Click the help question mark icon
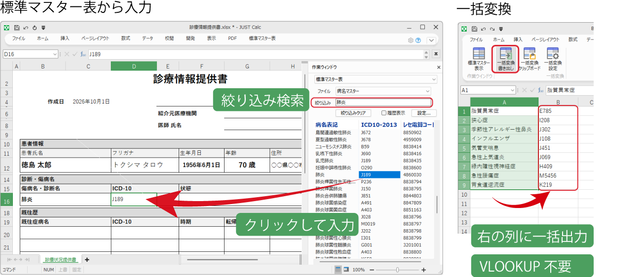This screenshot has width=644, height=277. (x=418, y=40)
